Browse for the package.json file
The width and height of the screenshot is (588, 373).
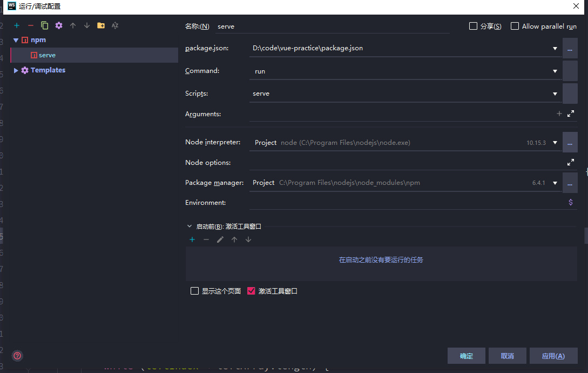pyautogui.click(x=570, y=48)
